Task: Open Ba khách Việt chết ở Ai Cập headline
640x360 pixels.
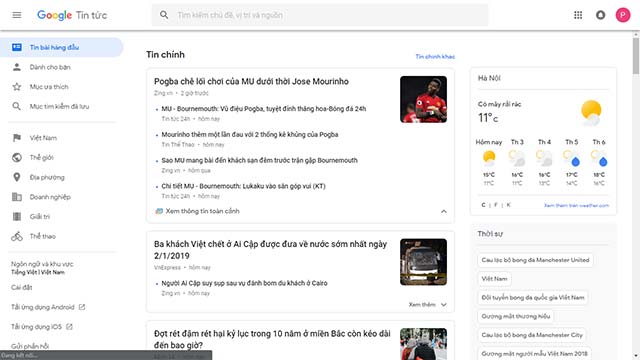Action: 270,250
